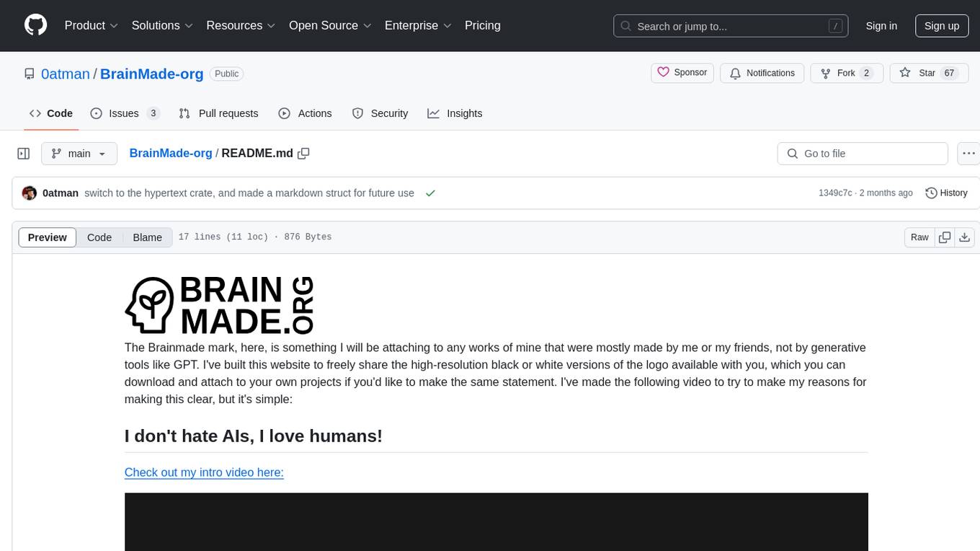
Task: Select the Code view
Action: [99, 237]
